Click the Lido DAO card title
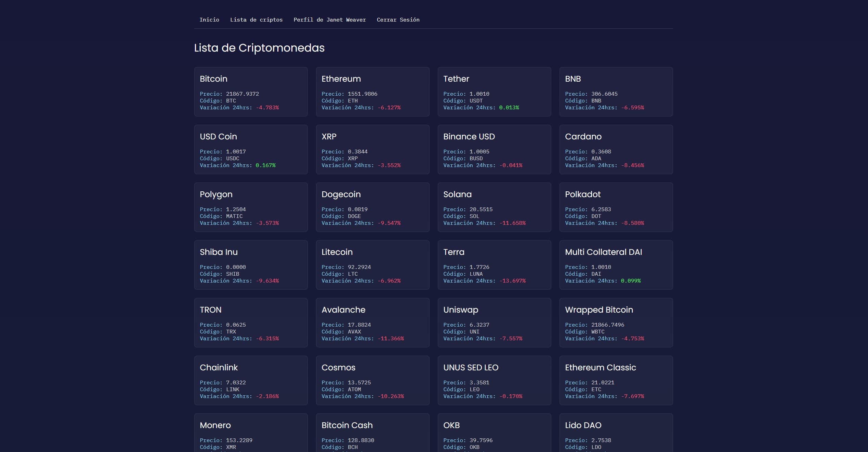The width and height of the screenshot is (868, 452). [583, 425]
